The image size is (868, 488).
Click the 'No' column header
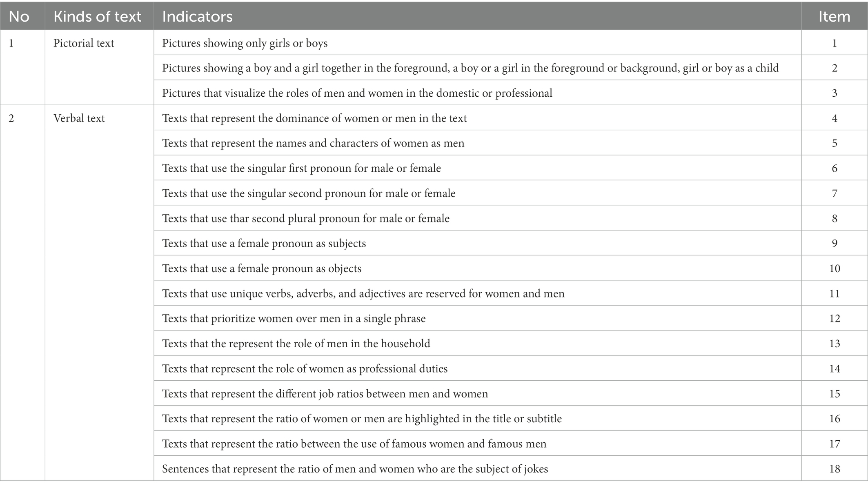pyautogui.click(x=22, y=16)
